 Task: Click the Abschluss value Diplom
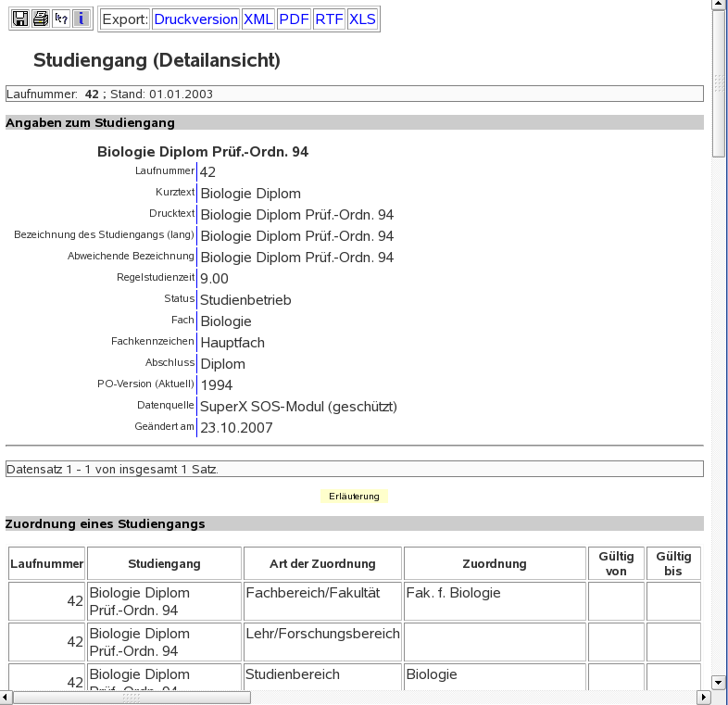click(x=223, y=364)
